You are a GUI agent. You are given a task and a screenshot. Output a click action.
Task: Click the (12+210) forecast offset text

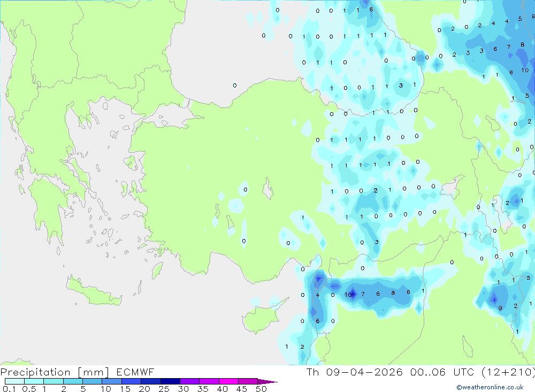(x=508, y=372)
